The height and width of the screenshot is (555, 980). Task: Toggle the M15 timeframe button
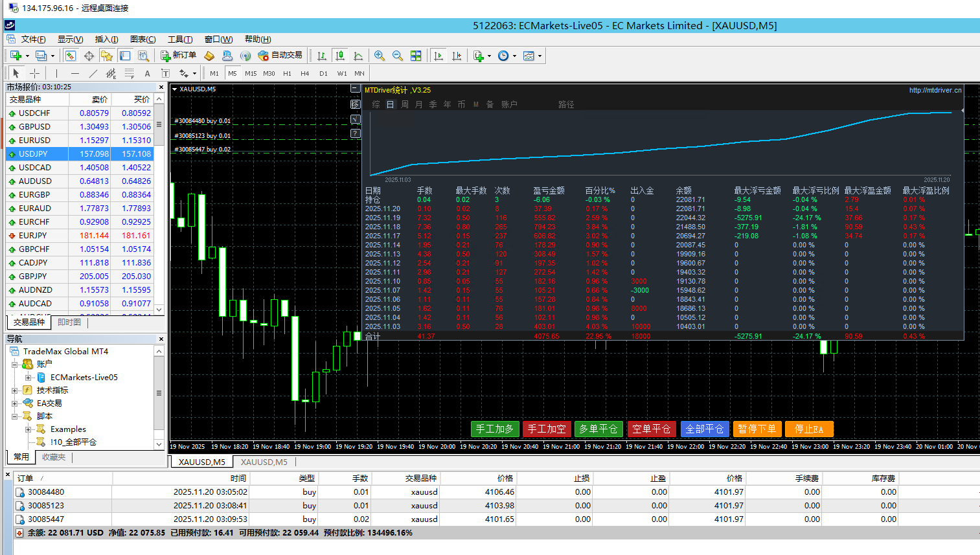coord(251,73)
